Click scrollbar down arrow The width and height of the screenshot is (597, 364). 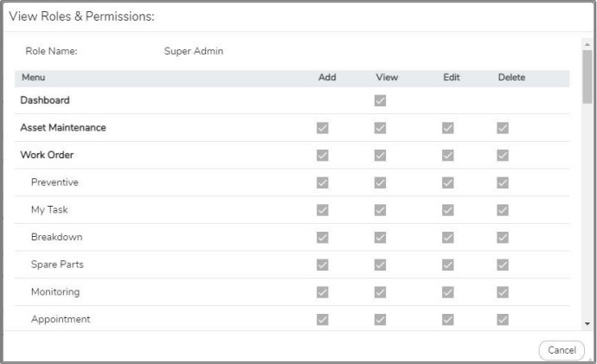click(x=587, y=324)
